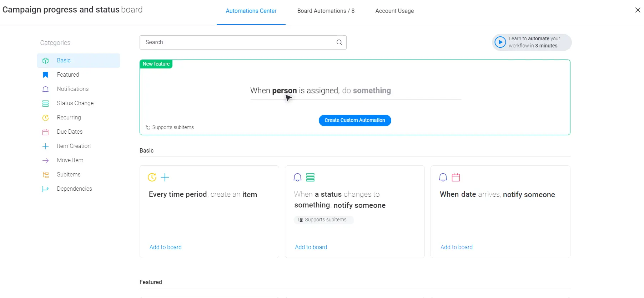Switch to Board Automations tab
The height and width of the screenshot is (298, 644).
click(x=326, y=11)
